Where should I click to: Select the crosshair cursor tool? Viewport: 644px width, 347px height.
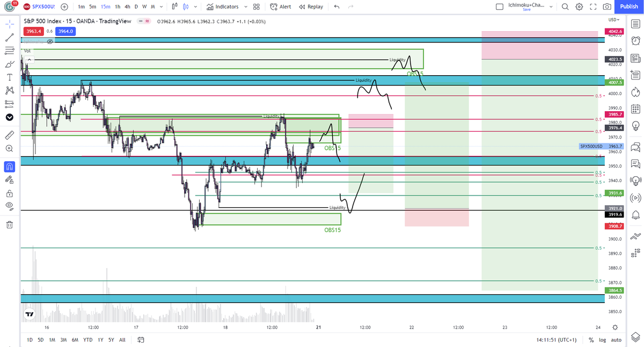9,25
